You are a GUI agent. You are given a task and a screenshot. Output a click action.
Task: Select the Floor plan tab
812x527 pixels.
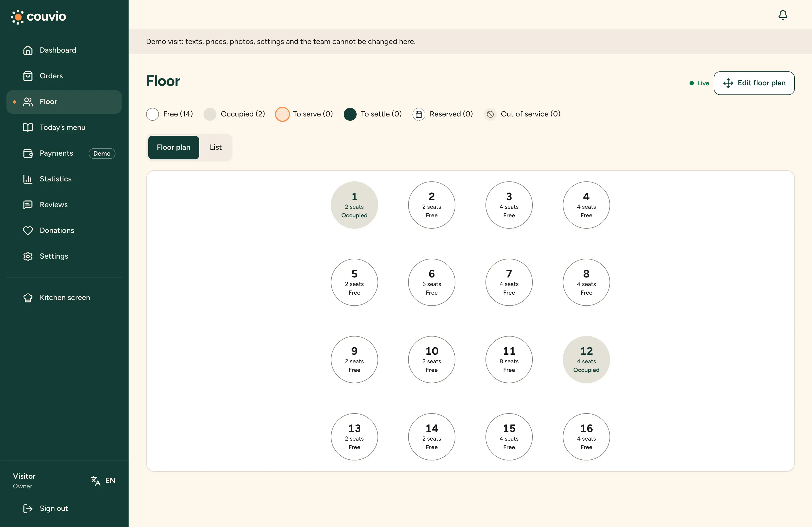click(173, 147)
